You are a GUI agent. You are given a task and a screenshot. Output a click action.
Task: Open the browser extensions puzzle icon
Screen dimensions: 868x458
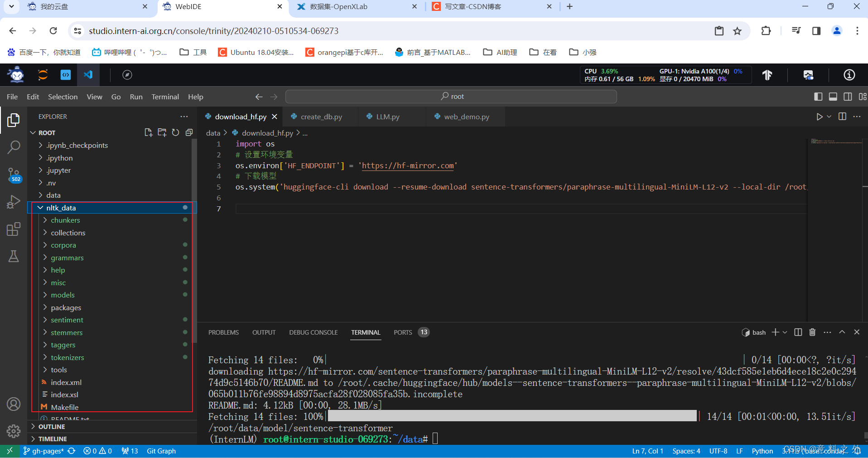766,31
